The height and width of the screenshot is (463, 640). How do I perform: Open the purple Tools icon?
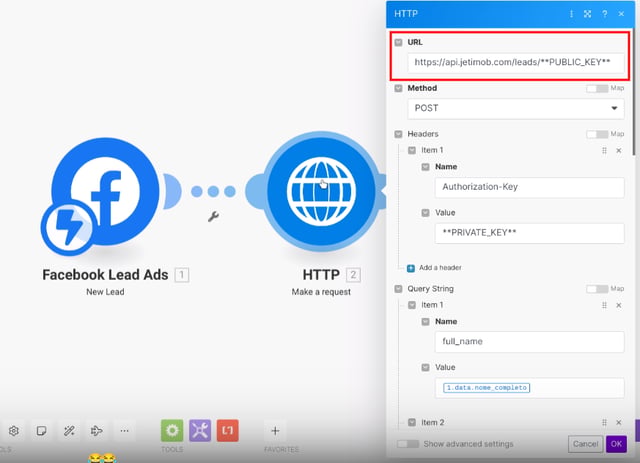200,430
